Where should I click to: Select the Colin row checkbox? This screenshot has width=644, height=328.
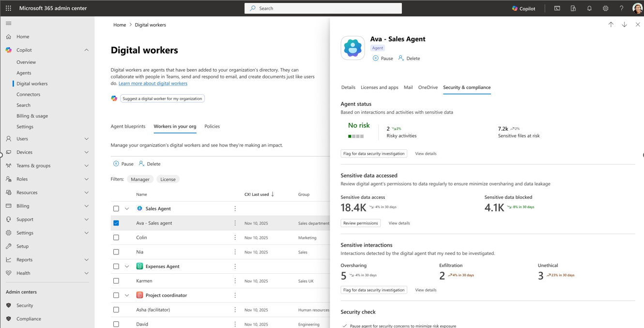[116, 238]
